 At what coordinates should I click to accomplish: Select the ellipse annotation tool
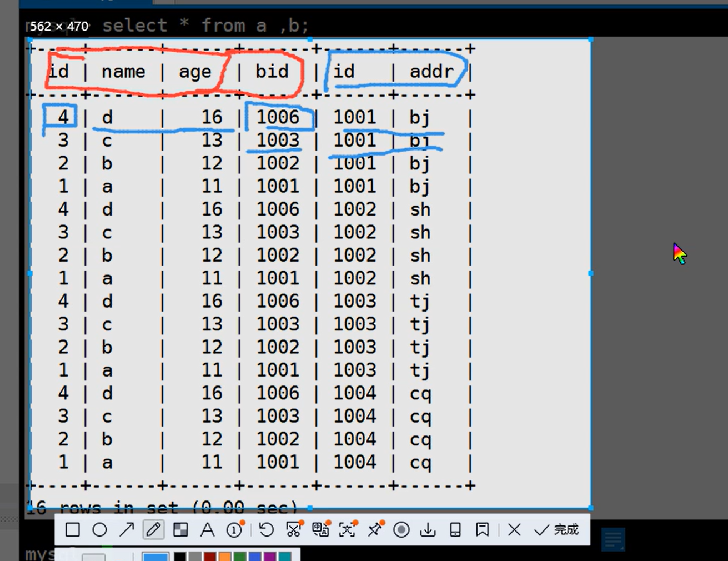click(99, 530)
